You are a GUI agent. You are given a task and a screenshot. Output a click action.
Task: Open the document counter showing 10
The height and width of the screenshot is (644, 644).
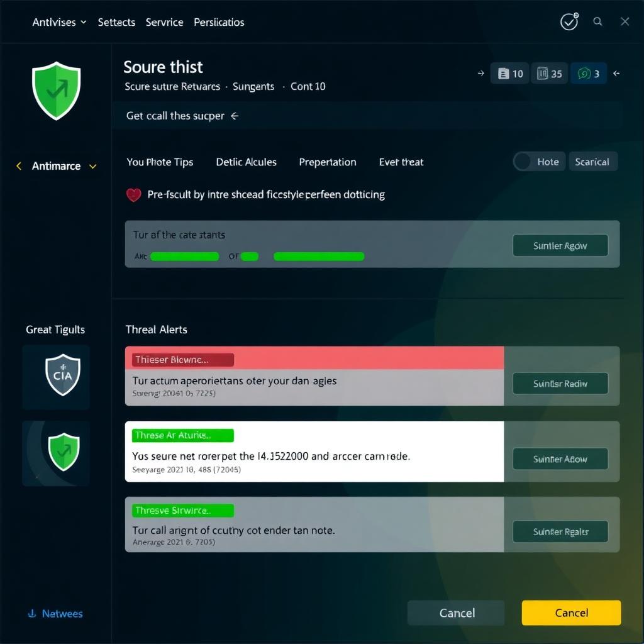[509, 74]
